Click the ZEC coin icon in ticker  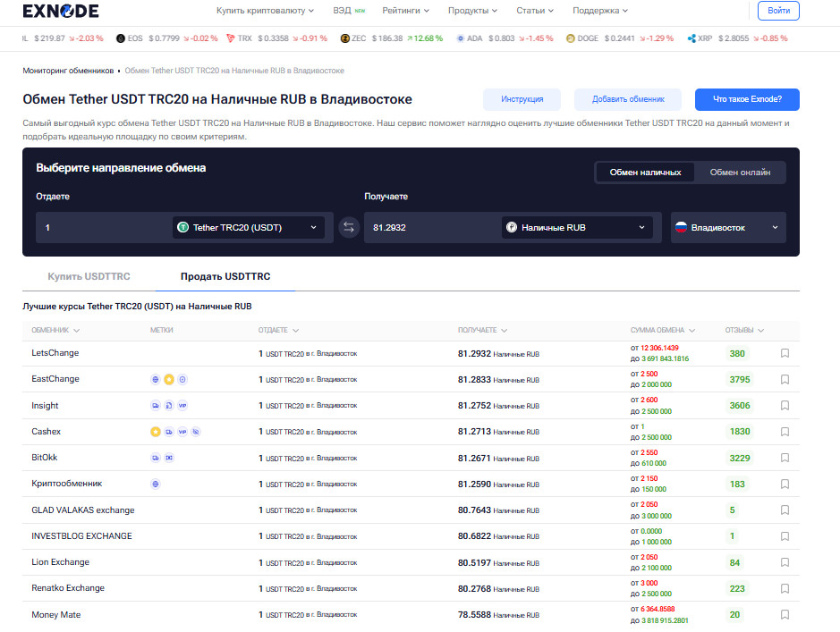(345, 39)
